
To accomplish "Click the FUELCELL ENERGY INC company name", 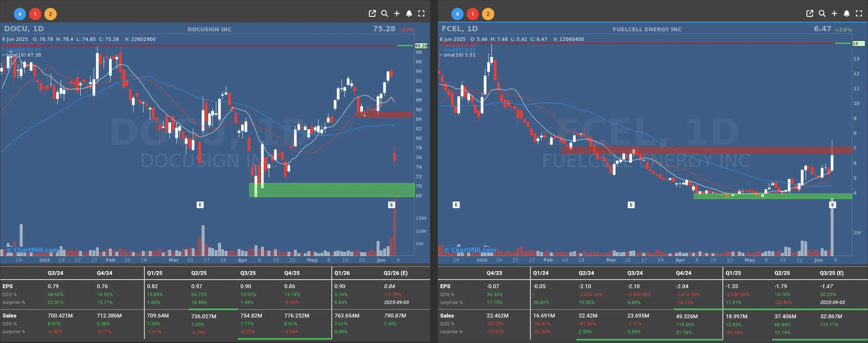I will (647, 29).
